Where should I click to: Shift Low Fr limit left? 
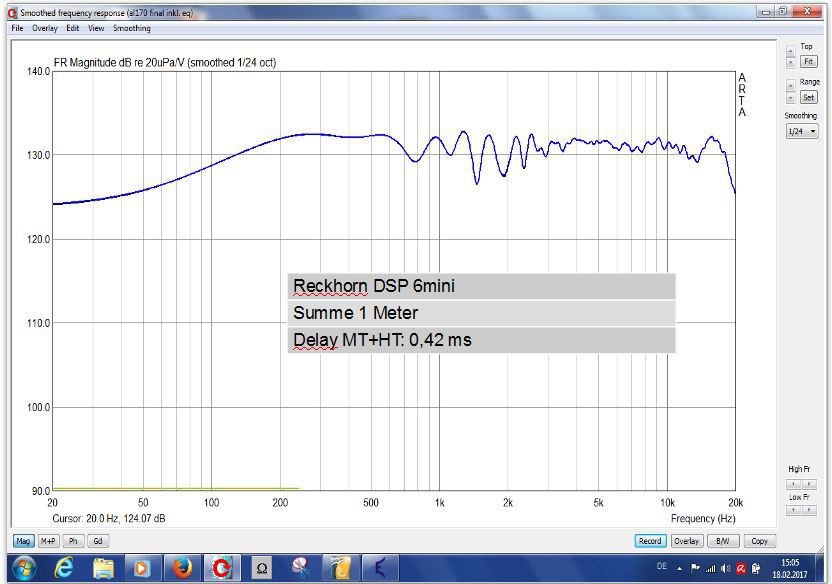point(793,510)
